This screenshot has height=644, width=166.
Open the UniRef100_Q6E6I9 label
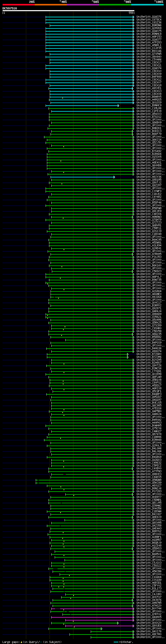[x=149, y=517]
